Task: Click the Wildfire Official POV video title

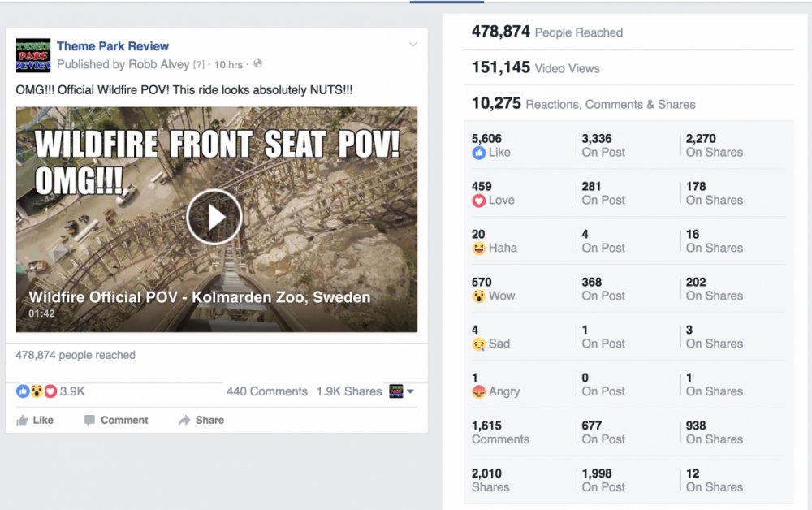Action: [199, 297]
